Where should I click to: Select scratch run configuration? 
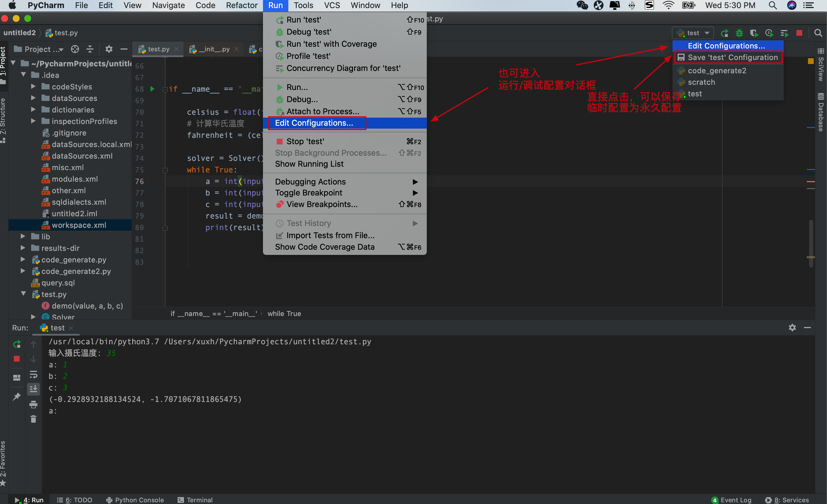coord(728,82)
